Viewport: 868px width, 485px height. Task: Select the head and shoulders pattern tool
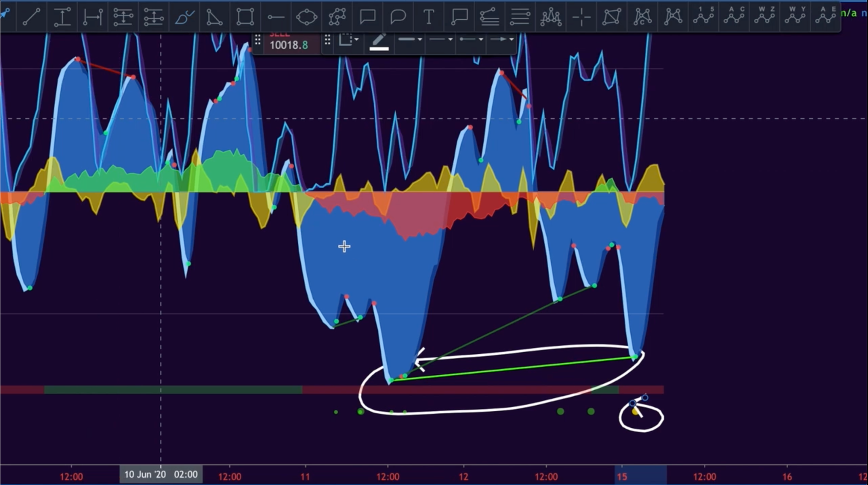(x=551, y=17)
